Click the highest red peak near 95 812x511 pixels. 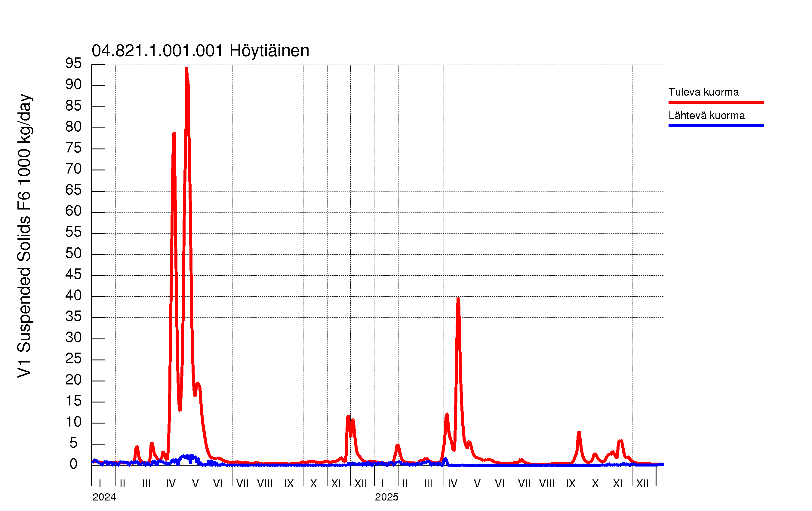[186, 69]
